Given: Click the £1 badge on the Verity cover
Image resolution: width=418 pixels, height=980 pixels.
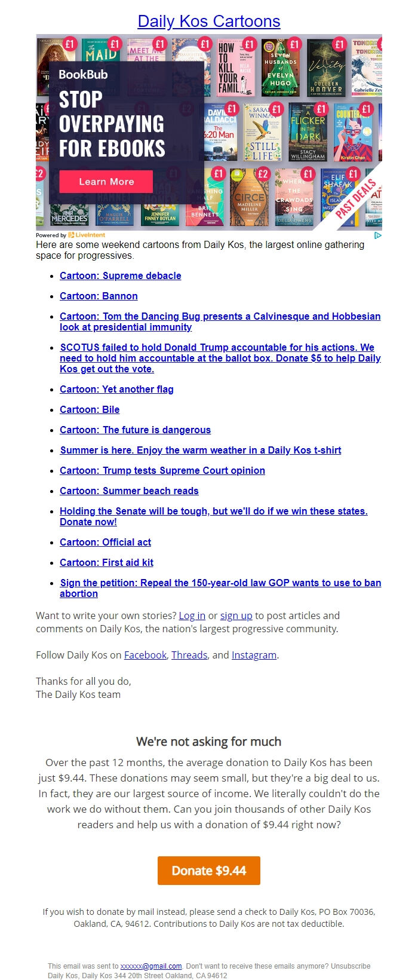Looking at the screenshot, I should [x=339, y=45].
